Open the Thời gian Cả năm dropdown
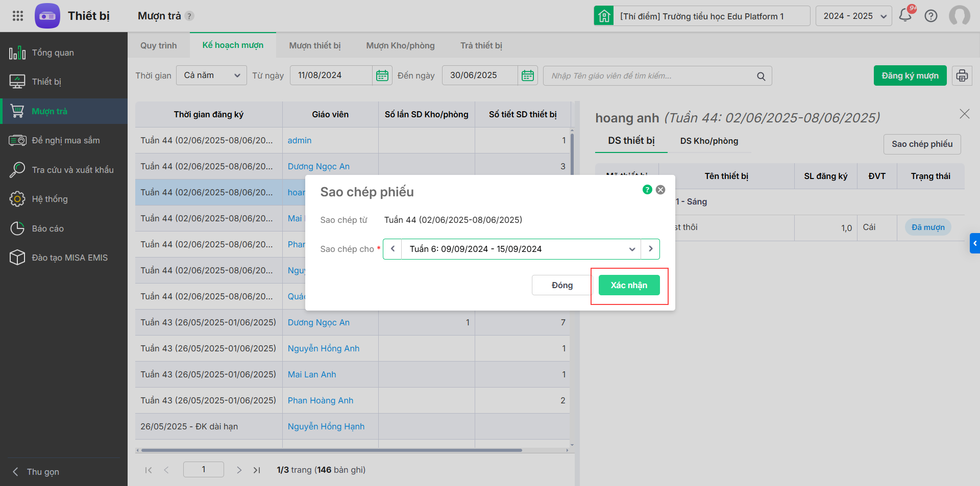 pos(211,75)
